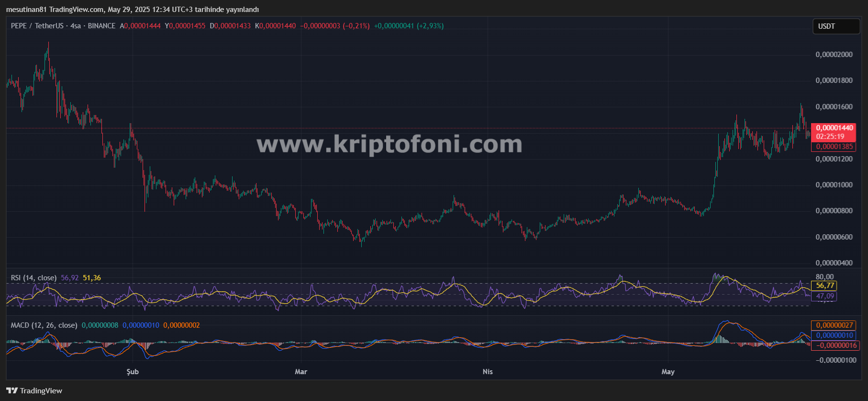Click the May month label on time axis

[668, 372]
